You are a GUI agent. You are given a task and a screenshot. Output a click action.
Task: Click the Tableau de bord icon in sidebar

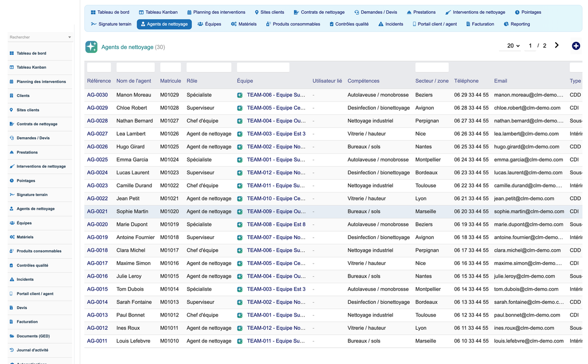coord(12,53)
